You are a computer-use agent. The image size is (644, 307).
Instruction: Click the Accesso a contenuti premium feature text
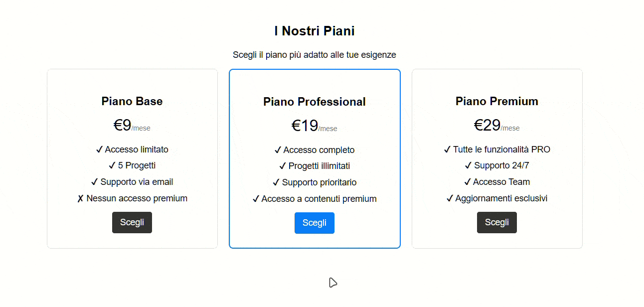click(x=319, y=199)
